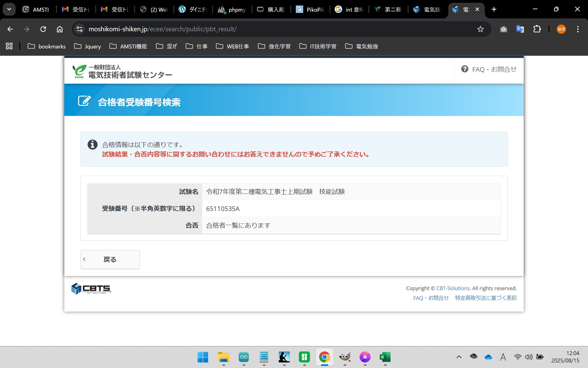Open the extensions puzzle icon

[537, 29]
